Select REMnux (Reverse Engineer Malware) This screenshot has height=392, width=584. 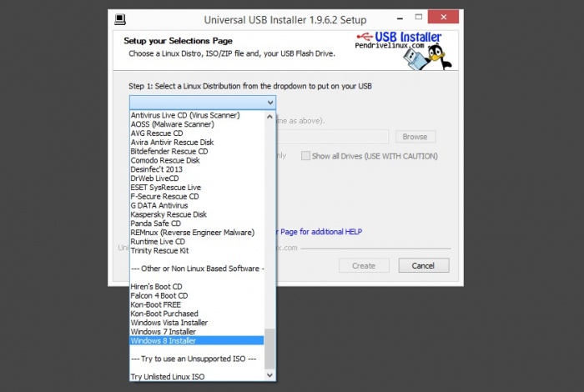(197, 233)
